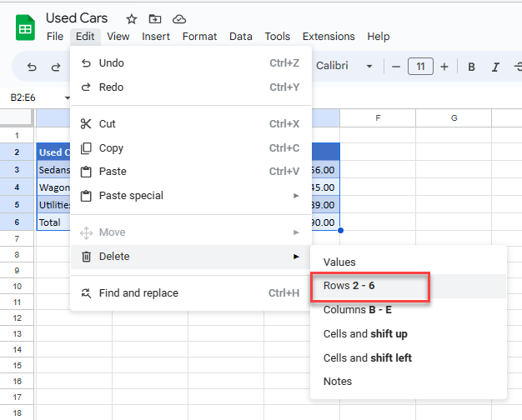Toggle italic formatting
Image resolution: width=522 pixels, height=420 pixels.
click(495, 67)
